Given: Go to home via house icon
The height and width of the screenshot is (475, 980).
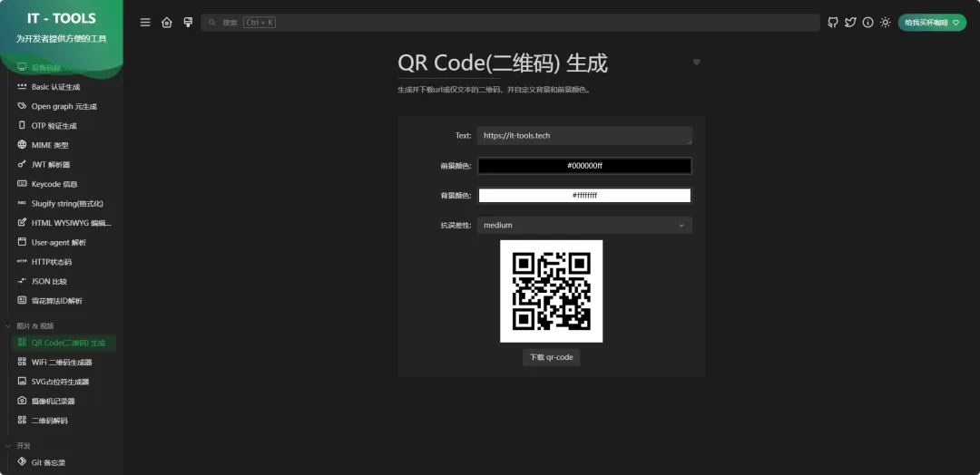Looking at the screenshot, I should tap(166, 23).
